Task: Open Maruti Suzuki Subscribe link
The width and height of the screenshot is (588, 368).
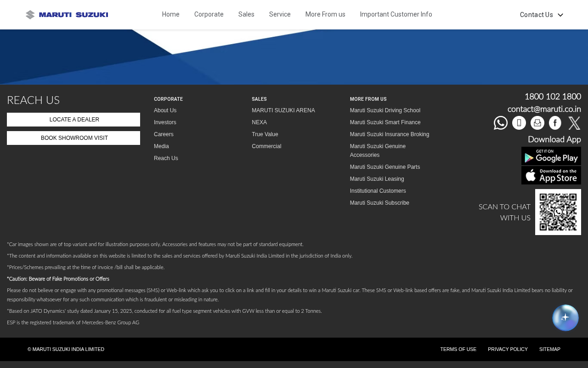Action: pos(379,203)
